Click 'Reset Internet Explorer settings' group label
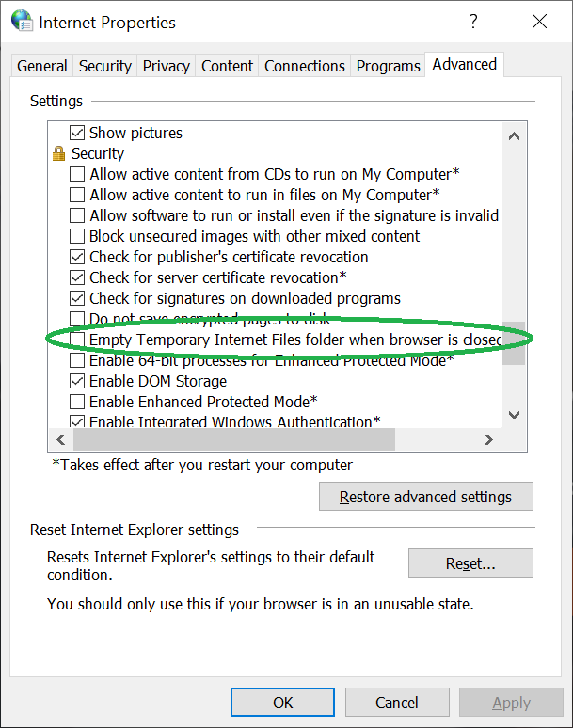Image resolution: width=573 pixels, height=728 pixels. pos(135,530)
